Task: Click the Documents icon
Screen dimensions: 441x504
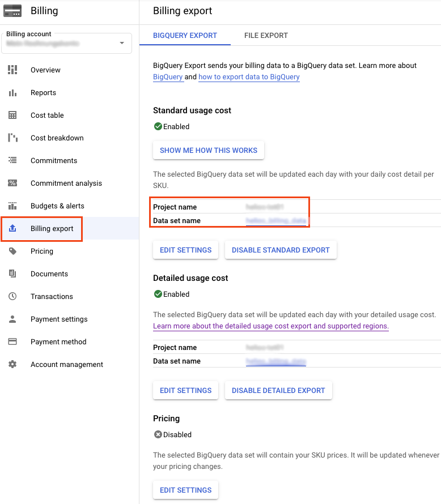Action: 12,274
